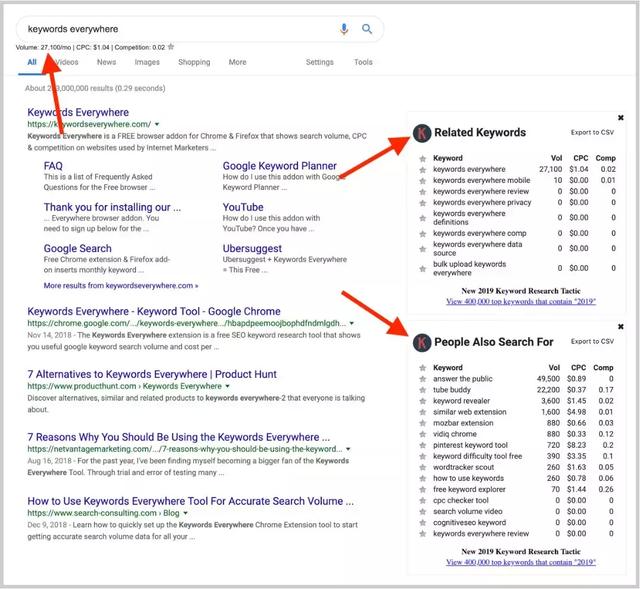640x589 pixels.
Task: Star the 'free keyword explorer' row
Action: pos(422,489)
